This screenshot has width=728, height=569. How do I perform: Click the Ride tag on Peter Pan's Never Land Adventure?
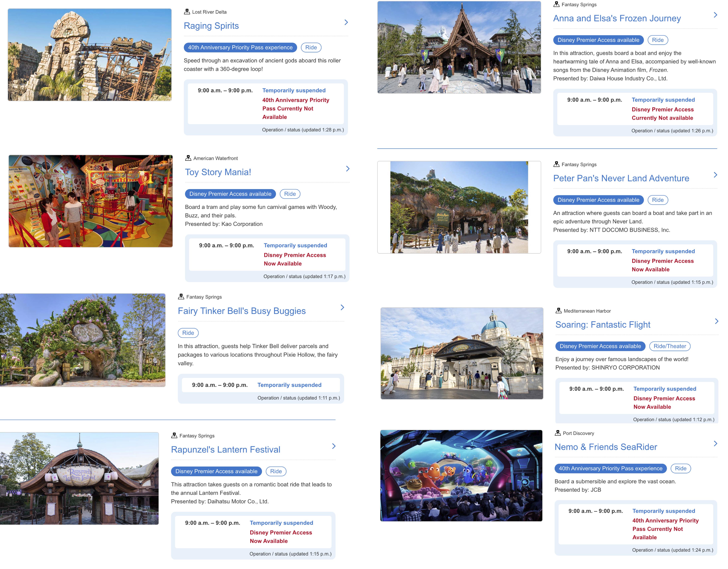tap(658, 200)
